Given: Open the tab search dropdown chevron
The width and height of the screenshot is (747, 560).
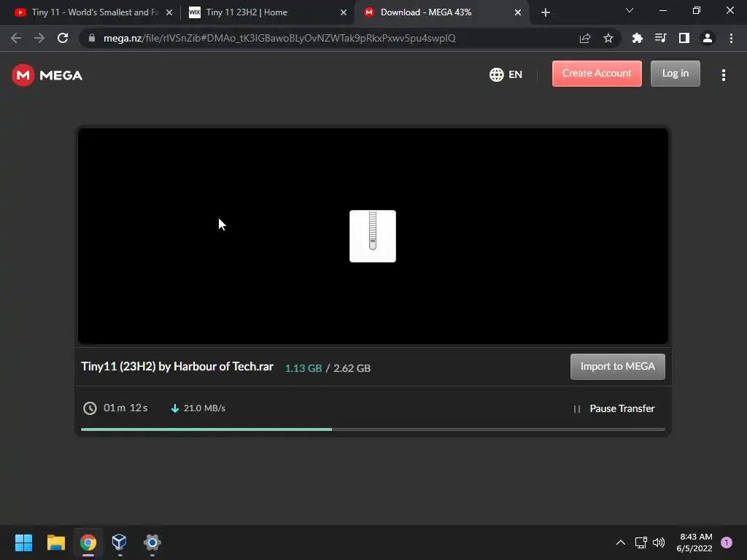Looking at the screenshot, I should [x=630, y=10].
